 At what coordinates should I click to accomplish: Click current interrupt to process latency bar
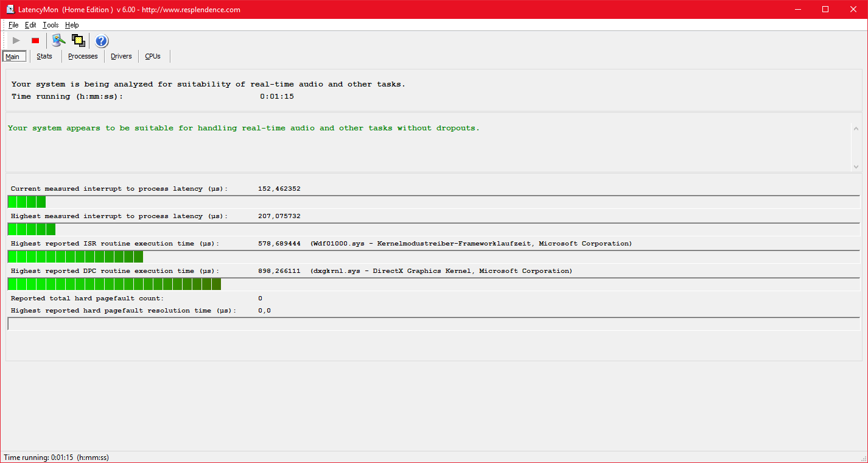click(434, 202)
